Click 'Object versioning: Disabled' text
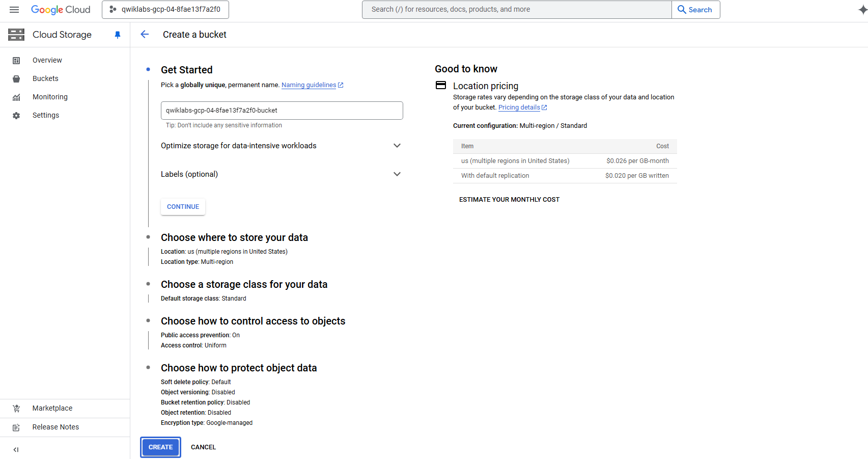The height and width of the screenshot is (459, 868). [x=198, y=392]
